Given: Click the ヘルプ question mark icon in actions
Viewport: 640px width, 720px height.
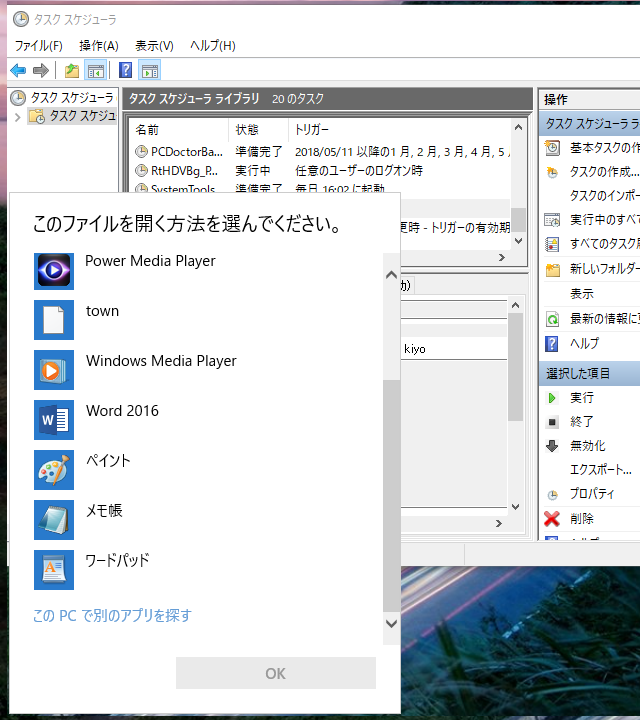Looking at the screenshot, I should pos(552,343).
